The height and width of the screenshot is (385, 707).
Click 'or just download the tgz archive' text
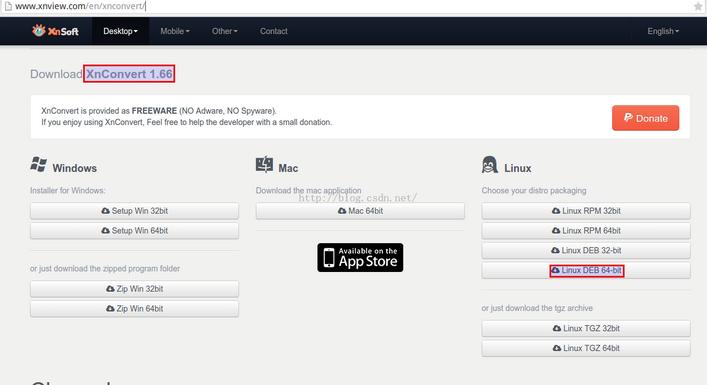pyautogui.click(x=537, y=308)
